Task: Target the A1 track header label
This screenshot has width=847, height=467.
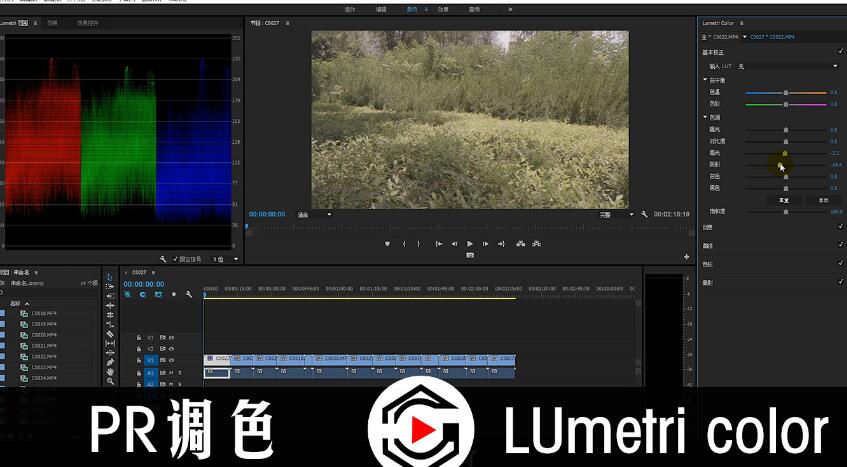Action: 150,373
